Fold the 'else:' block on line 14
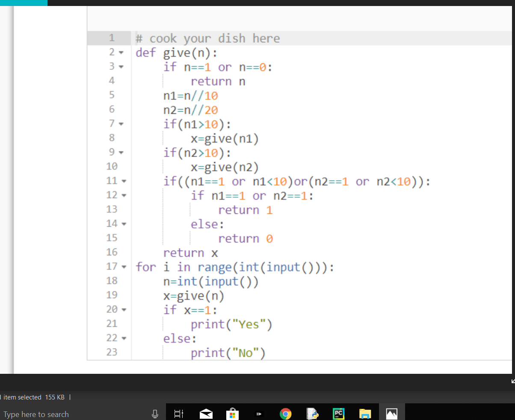The width and height of the screenshot is (515, 420). click(124, 225)
